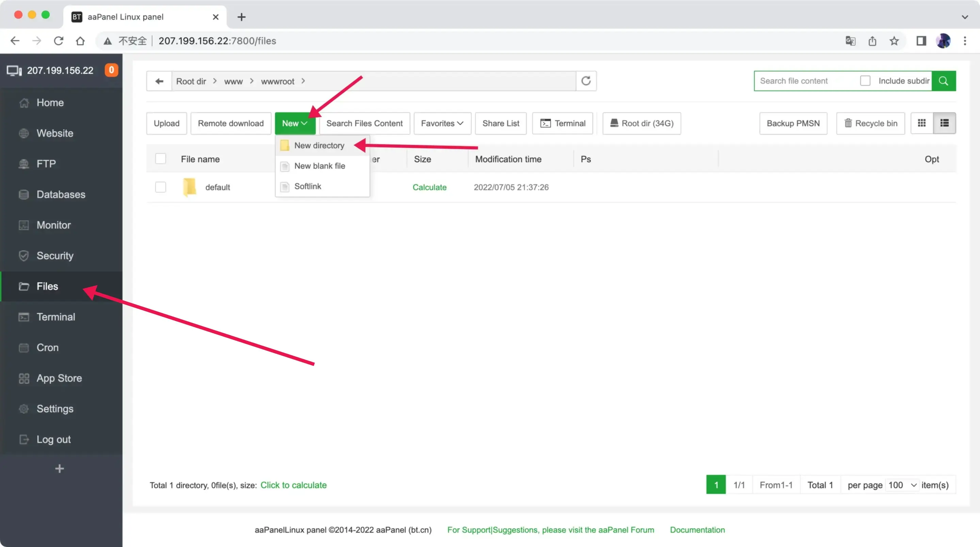This screenshot has width=980, height=547.
Task: Click the default folder icon
Action: point(190,187)
